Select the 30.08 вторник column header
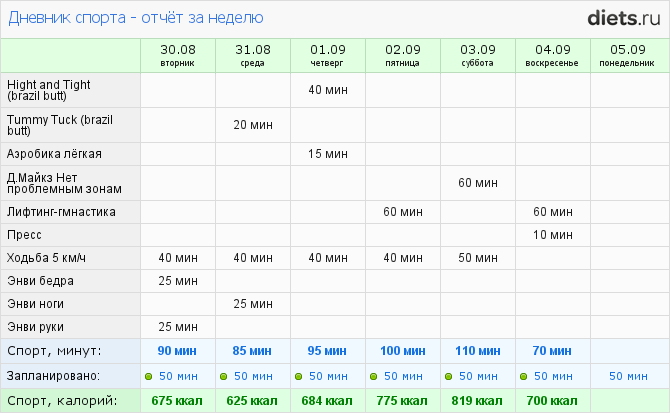The image size is (670, 413). coord(178,55)
